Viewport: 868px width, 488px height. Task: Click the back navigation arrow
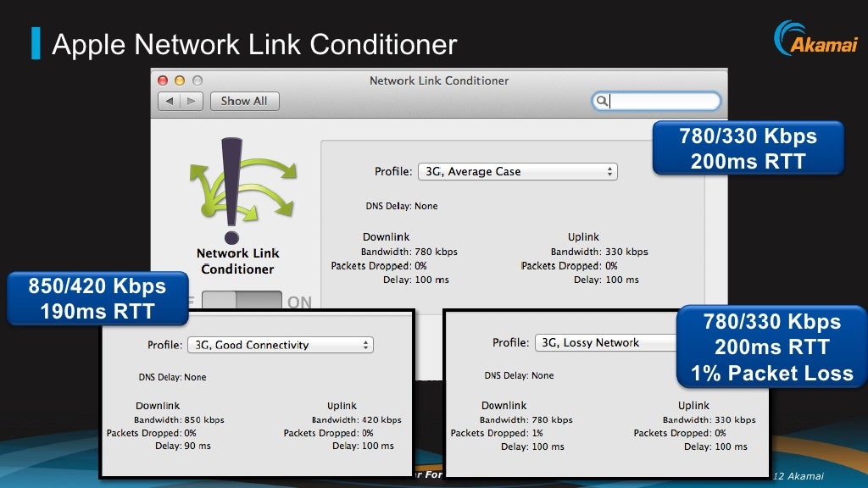click(170, 102)
